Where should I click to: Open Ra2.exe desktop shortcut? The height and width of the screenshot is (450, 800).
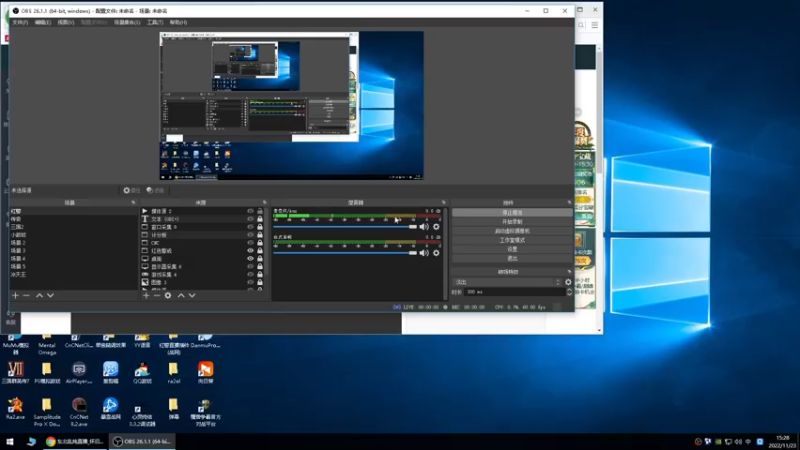[x=15, y=408]
